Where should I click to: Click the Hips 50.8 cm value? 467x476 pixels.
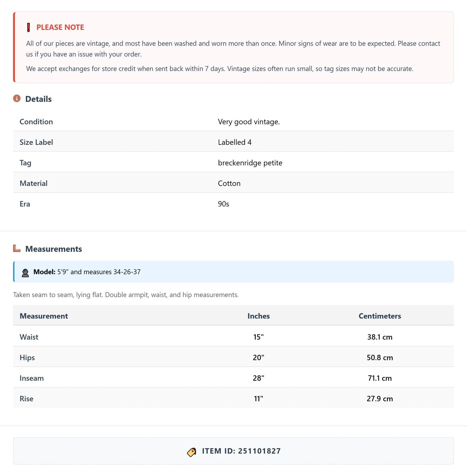click(x=380, y=358)
